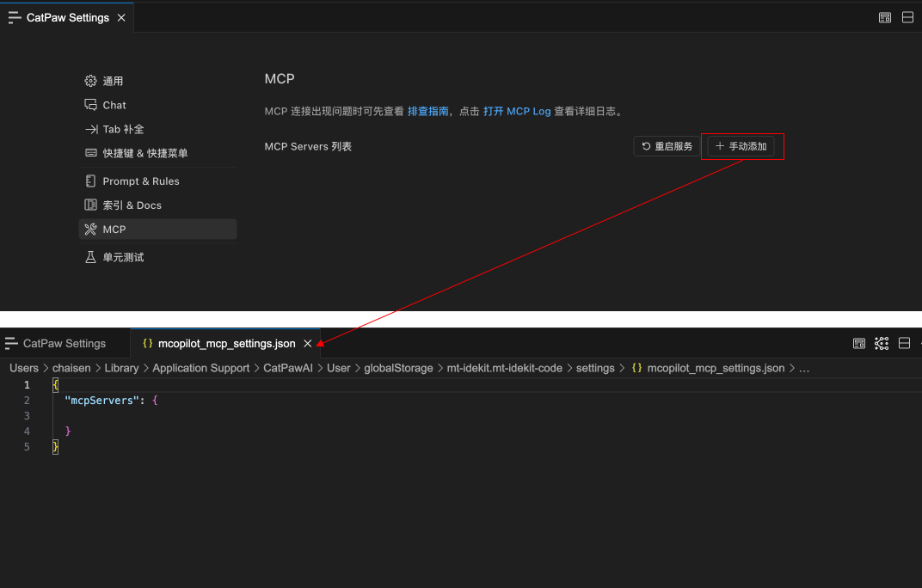Click 重启服务 restart service button

pos(667,147)
